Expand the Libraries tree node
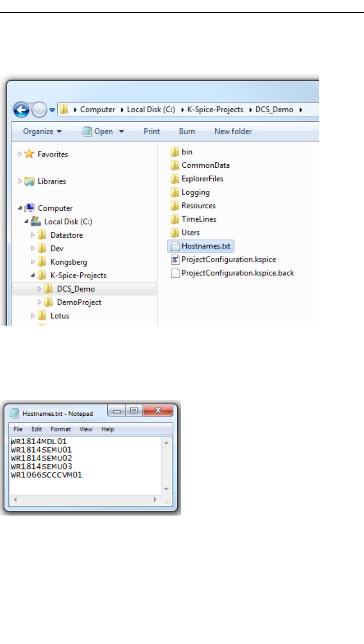The width and height of the screenshot is (364, 644). pos(20,181)
